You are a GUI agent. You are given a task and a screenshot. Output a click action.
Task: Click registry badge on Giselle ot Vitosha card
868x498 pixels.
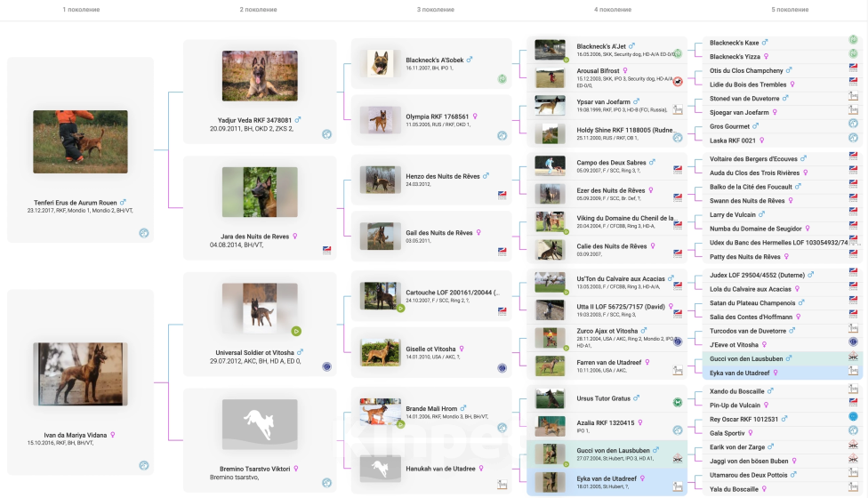coord(502,368)
